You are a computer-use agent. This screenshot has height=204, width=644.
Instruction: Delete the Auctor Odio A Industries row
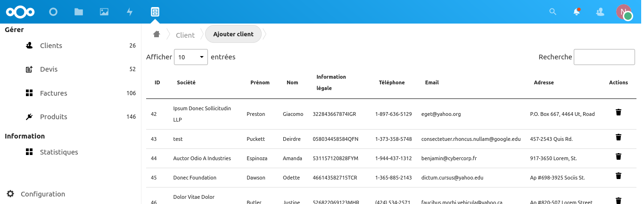click(x=619, y=156)
